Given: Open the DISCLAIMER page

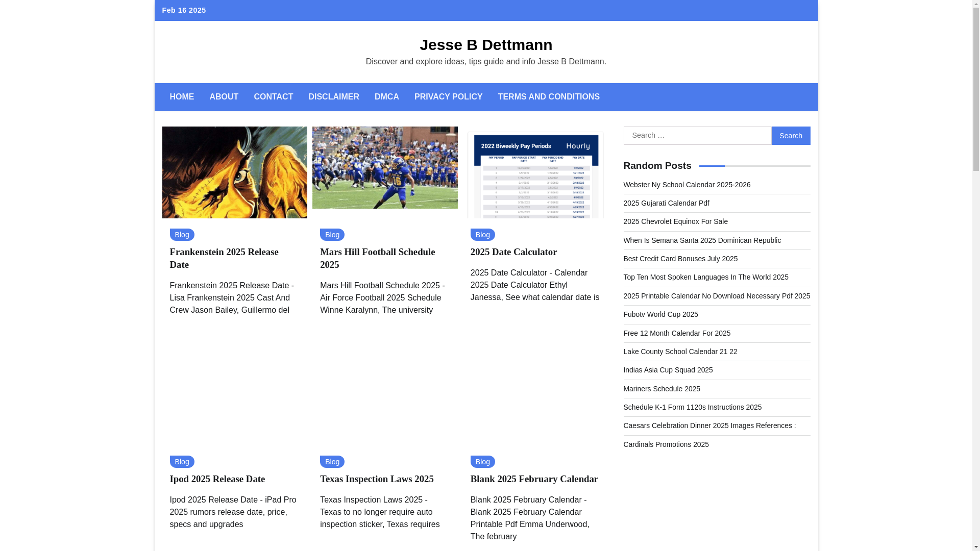Looking at the screenshot, I should point(334,97).
